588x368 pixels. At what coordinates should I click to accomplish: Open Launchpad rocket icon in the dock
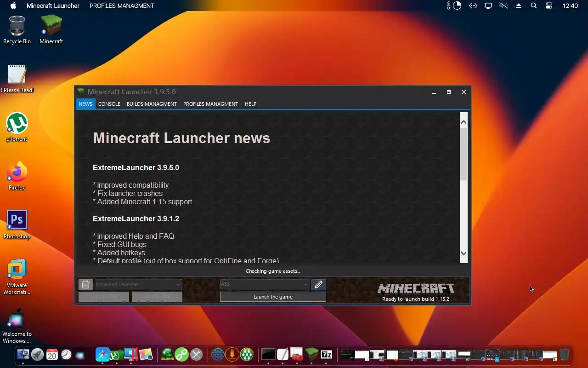click(x=37, y=355)
